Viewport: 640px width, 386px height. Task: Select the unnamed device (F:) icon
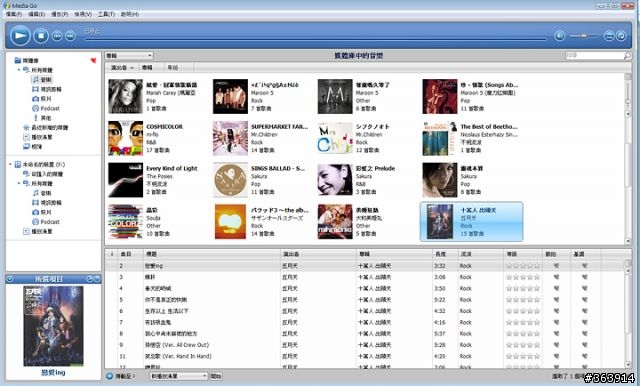pos(18,164)
